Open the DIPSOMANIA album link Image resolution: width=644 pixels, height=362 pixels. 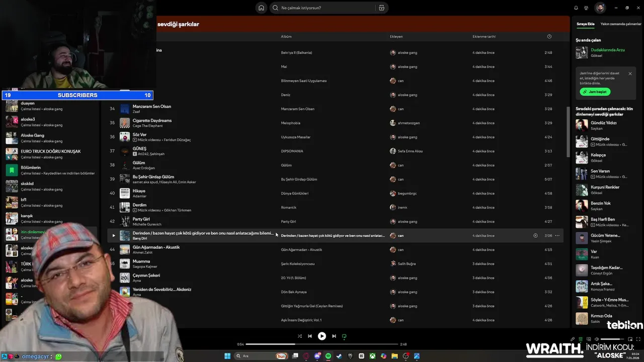pos(291,151)
